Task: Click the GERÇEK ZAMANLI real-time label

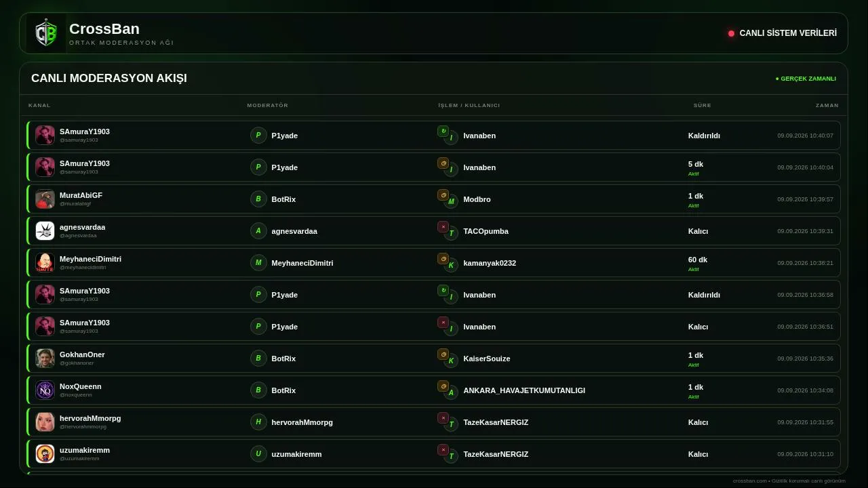Action: (806, 79)
